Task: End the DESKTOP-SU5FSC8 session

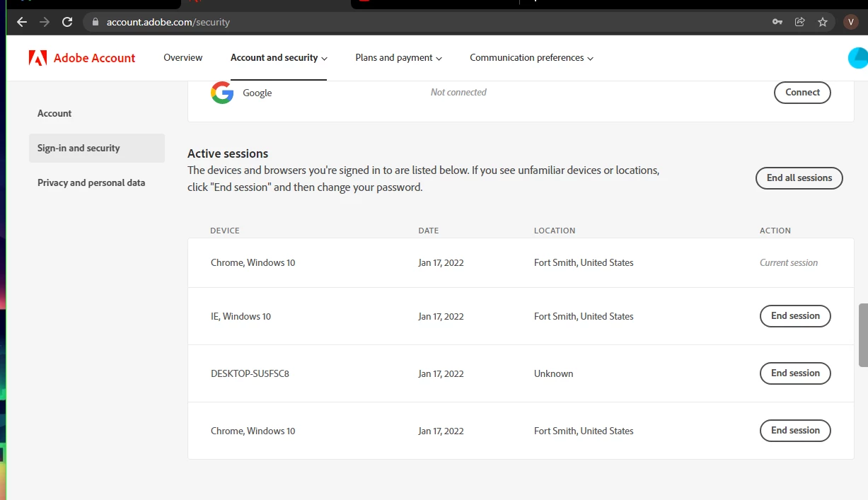Action: pos(795,373)
